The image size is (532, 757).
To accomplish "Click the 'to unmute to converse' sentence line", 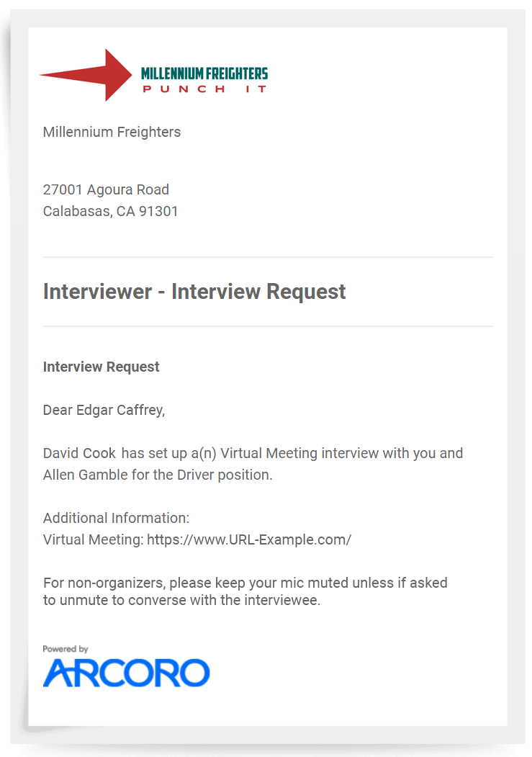I will click(181, 600).
